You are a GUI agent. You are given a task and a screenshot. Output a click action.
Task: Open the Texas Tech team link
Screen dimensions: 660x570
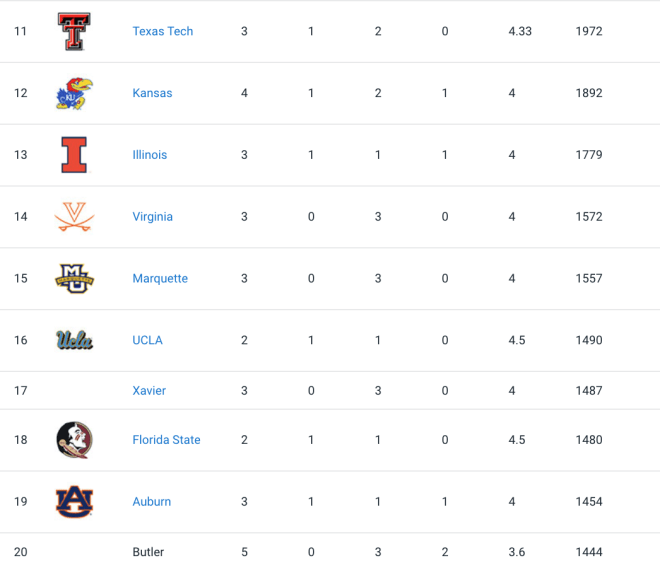pyautogui.click(x=162, y=31)
